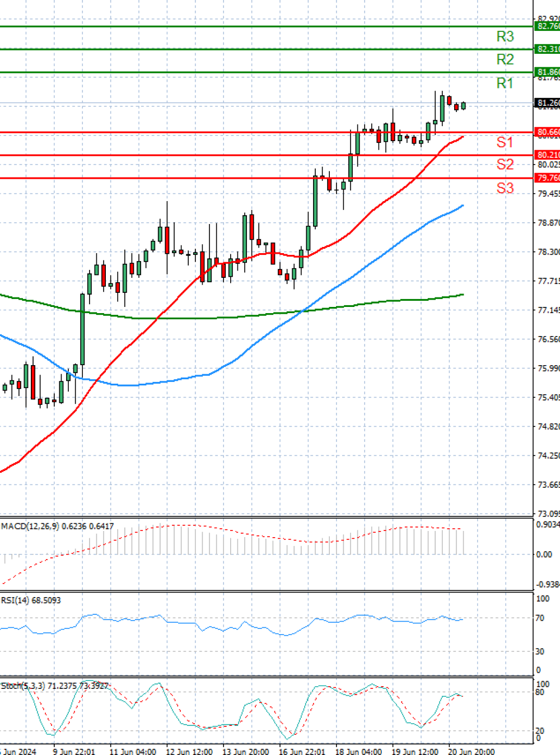Select the 82.31 green price tag
This screenshot has height=755, width=560.
pos(547,49)
